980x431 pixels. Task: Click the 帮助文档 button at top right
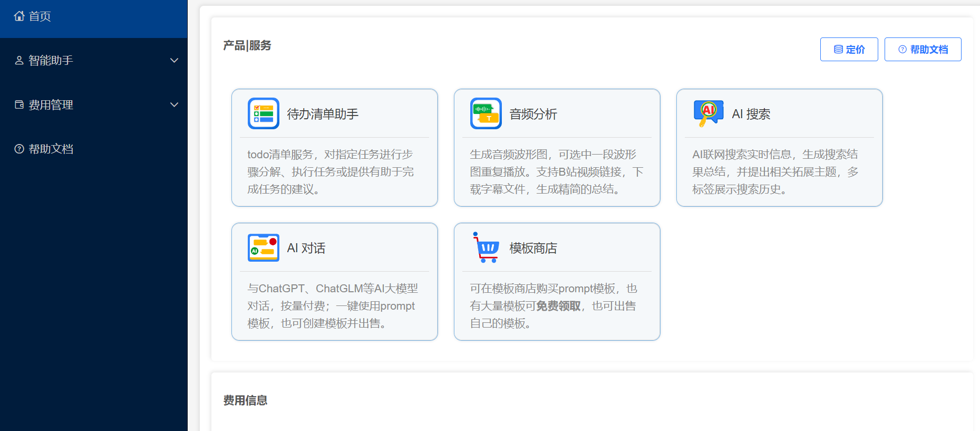923,49
